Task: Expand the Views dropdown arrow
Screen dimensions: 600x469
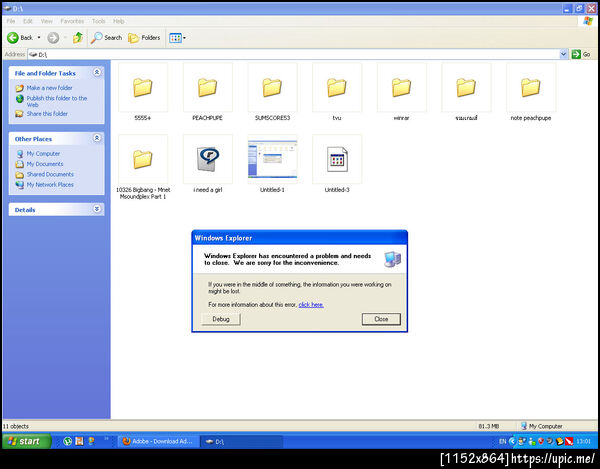Action: 184,38
